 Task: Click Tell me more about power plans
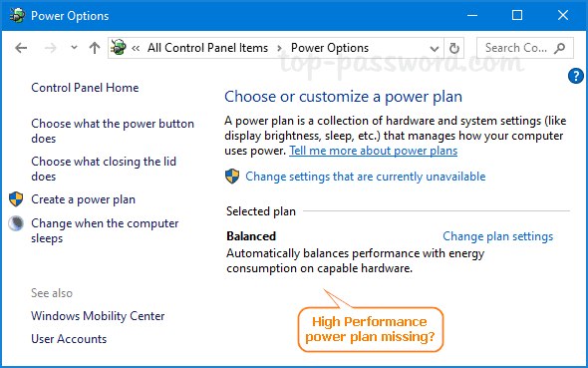click(x=373, y=151)
